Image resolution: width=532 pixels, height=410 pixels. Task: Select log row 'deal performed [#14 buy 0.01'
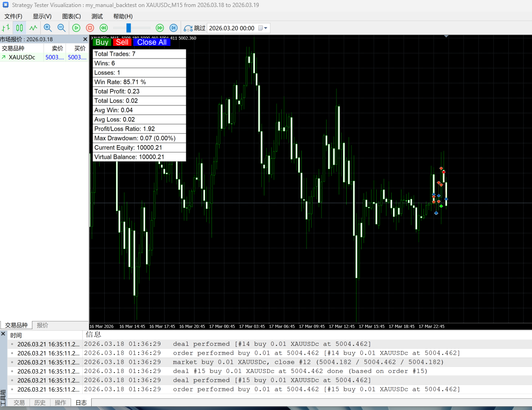click(270, 344)
